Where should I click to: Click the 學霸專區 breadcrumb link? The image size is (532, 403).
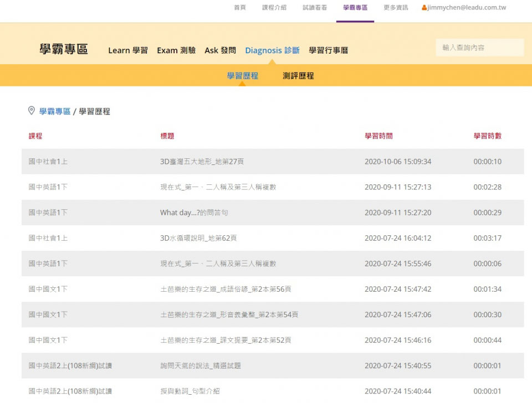tap(55, 111)
